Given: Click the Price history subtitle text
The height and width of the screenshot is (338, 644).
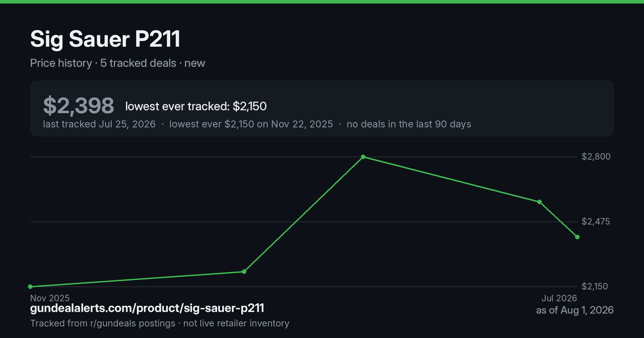Looking at the screenshot, I should coord(61,63).
